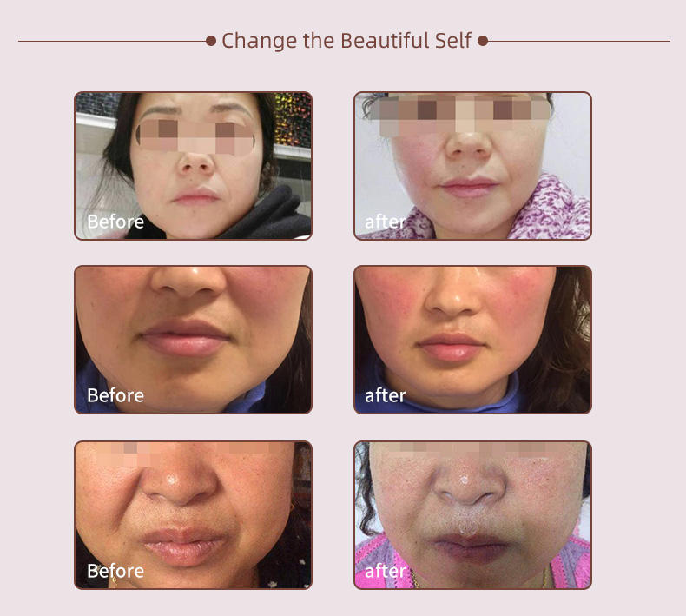Click the horizontal line right of heading

click(x=579, y=41)
